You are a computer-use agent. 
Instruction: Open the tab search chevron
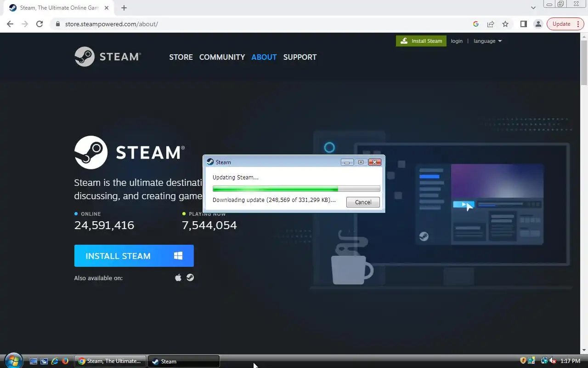coord(533,8)
